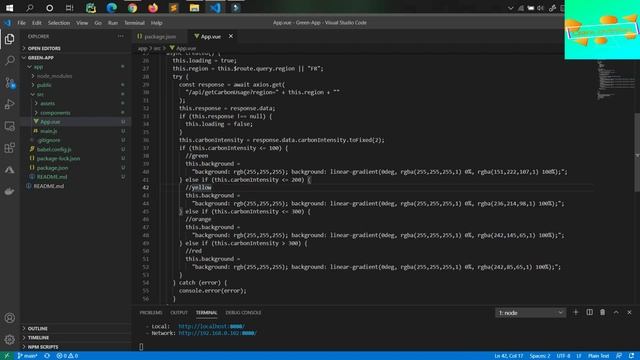Screen dimensions: 640x360
Task: Close the terminal panel
Action: click(x=629, y=312)
